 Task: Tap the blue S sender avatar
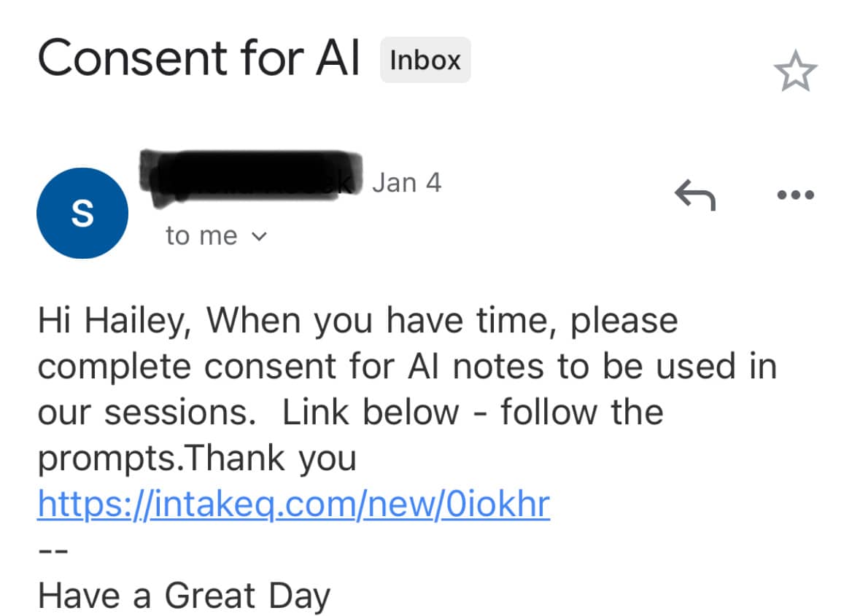tap(82, 213)
